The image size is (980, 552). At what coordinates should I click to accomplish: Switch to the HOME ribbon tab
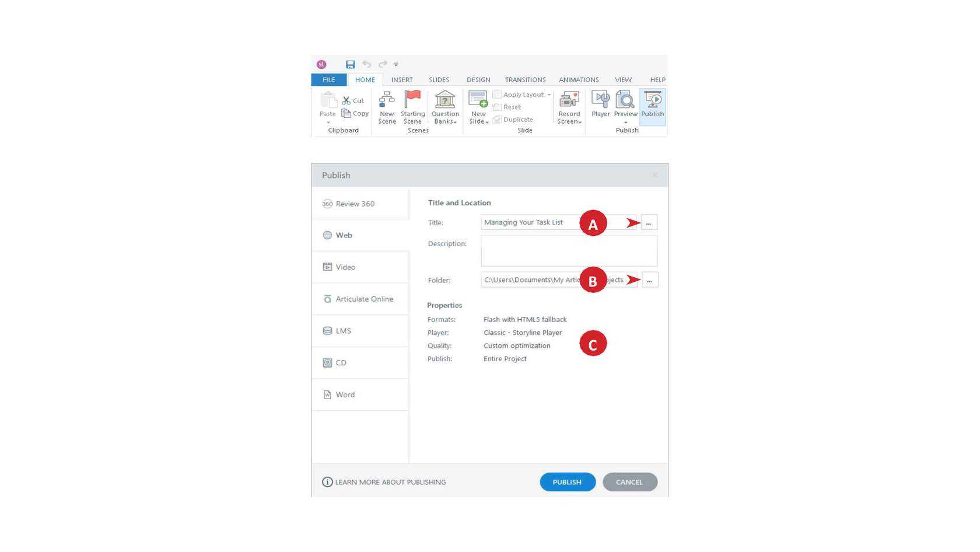click(365, 80)
